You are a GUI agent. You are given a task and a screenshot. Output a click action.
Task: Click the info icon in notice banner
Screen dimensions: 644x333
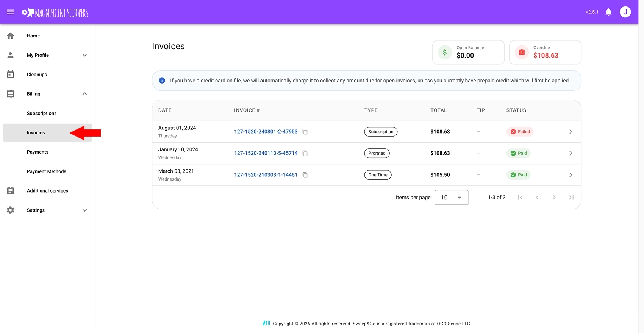[162, 81]
